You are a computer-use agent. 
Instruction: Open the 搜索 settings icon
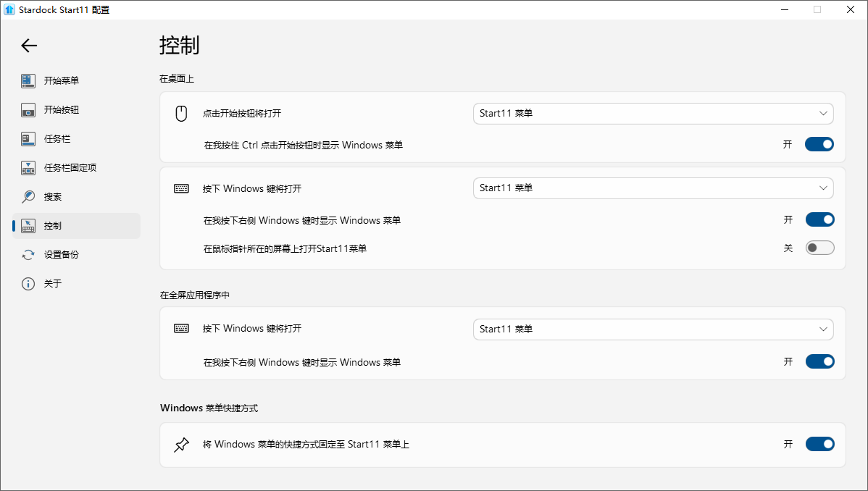tap(28, 196)
